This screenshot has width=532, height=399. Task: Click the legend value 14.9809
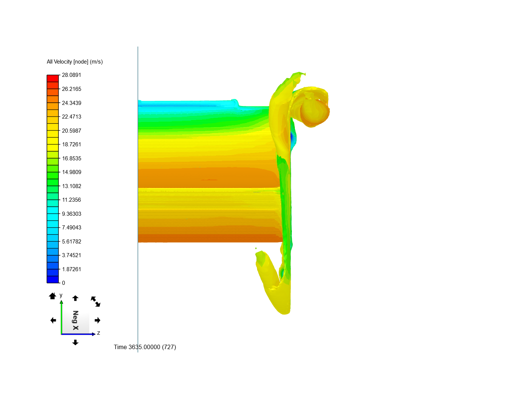[71, 172]
